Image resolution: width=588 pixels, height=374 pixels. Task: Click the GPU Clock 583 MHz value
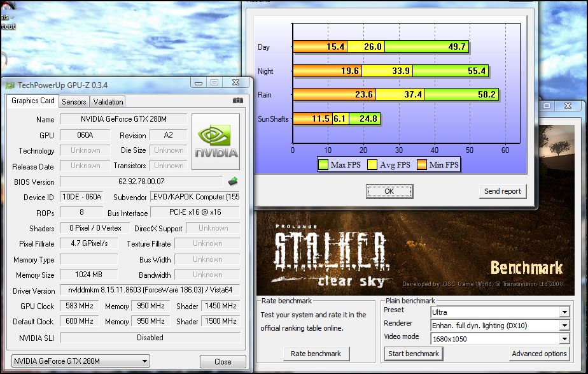(79, 306)
